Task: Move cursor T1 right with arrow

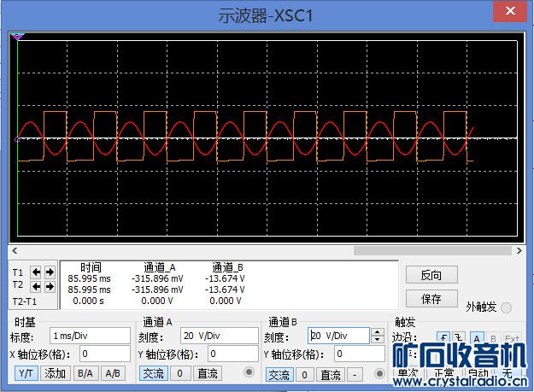Action: [x=50, y=272]
